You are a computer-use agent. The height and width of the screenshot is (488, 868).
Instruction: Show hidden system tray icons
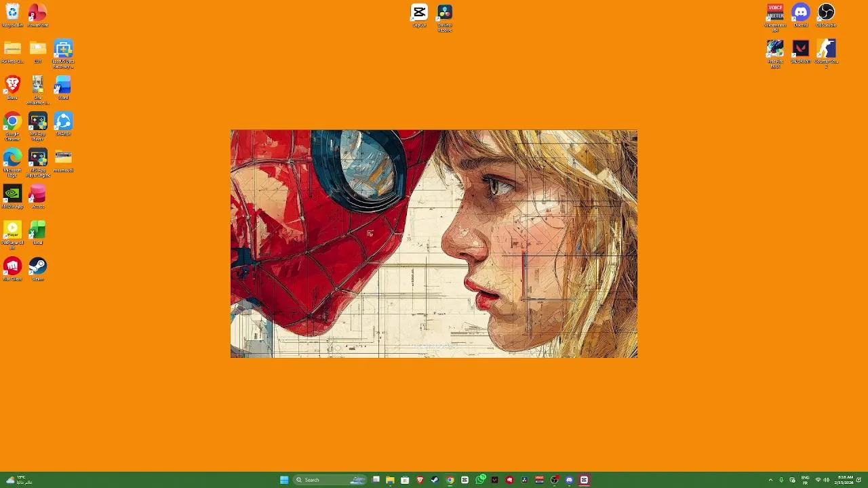770,480
